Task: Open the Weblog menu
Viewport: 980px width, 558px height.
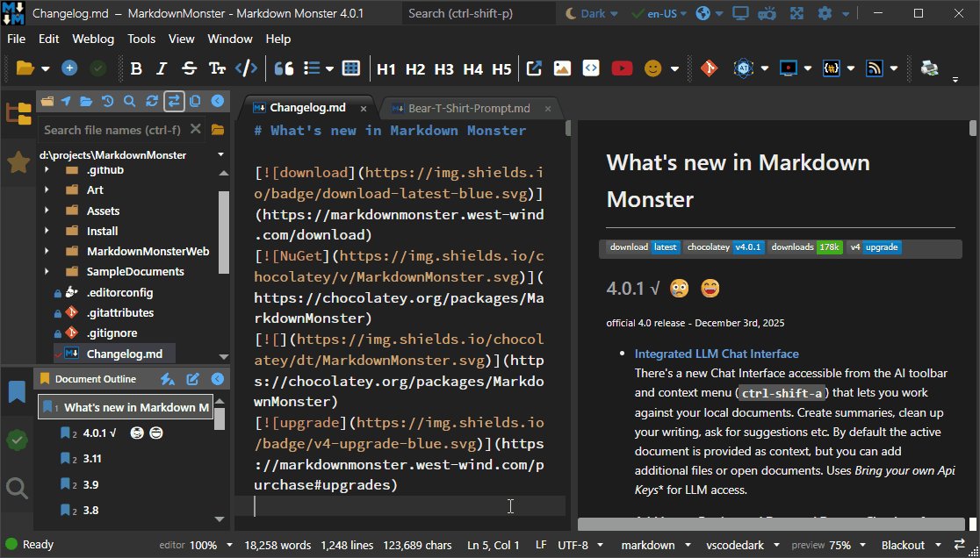Action: tap(93, 39)
